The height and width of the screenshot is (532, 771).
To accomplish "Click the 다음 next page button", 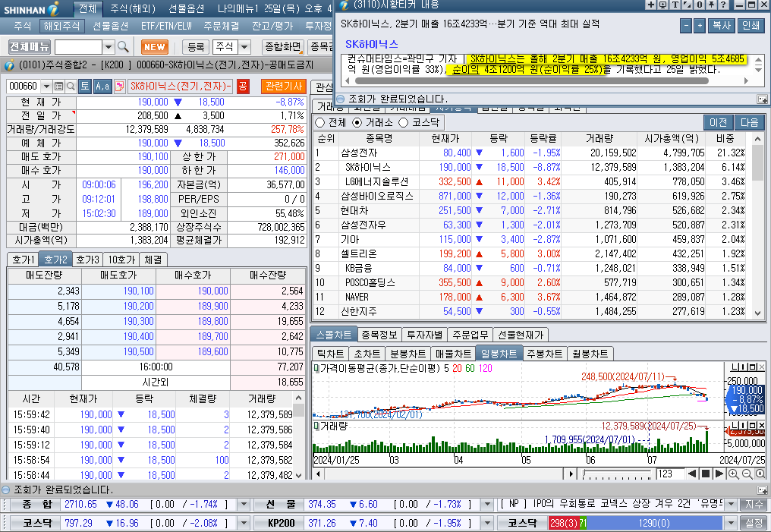I will 749,122.
